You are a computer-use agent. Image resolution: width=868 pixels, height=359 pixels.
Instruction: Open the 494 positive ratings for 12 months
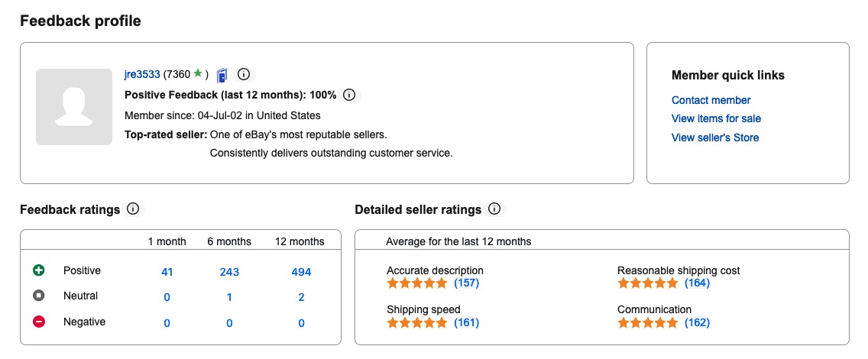click(301, 271)
